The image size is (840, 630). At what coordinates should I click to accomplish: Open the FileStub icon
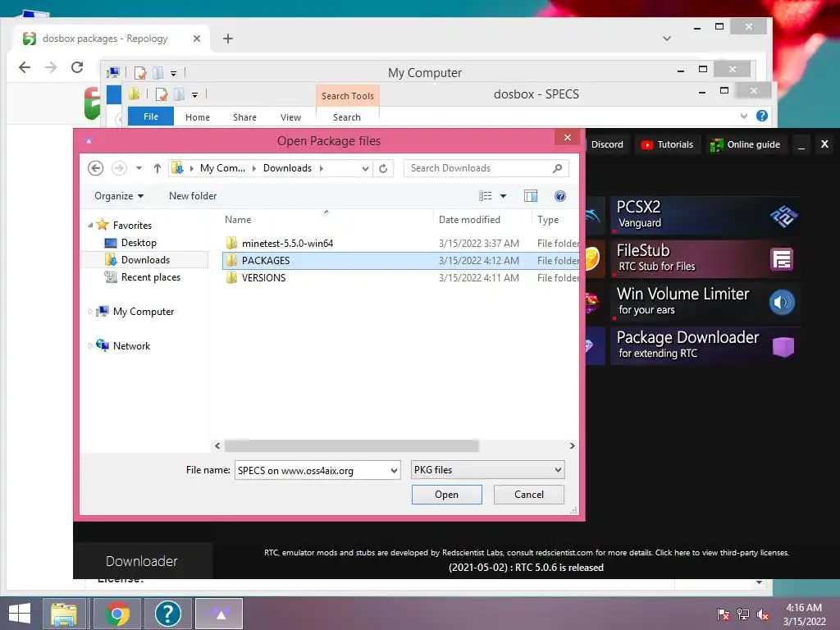pos(782,259)
